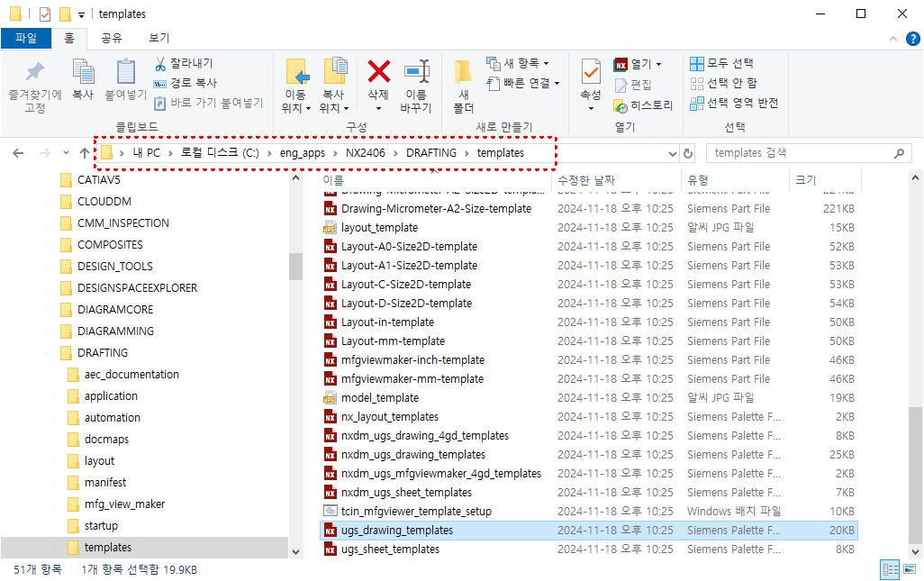Rename file with 이름 바꾸기

click(x=416, y=86)
